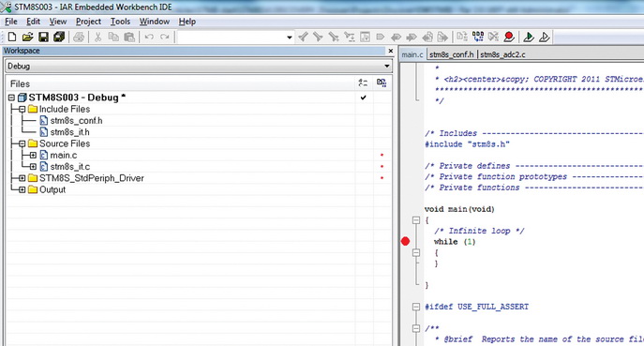644x346 pixels.
Task: Click the Stop Build toolbar icon
Action: tap(493, 37)
